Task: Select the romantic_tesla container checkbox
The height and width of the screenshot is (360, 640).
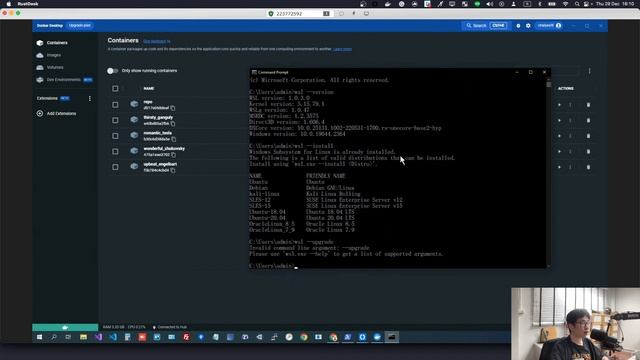Action: (115, 136)
